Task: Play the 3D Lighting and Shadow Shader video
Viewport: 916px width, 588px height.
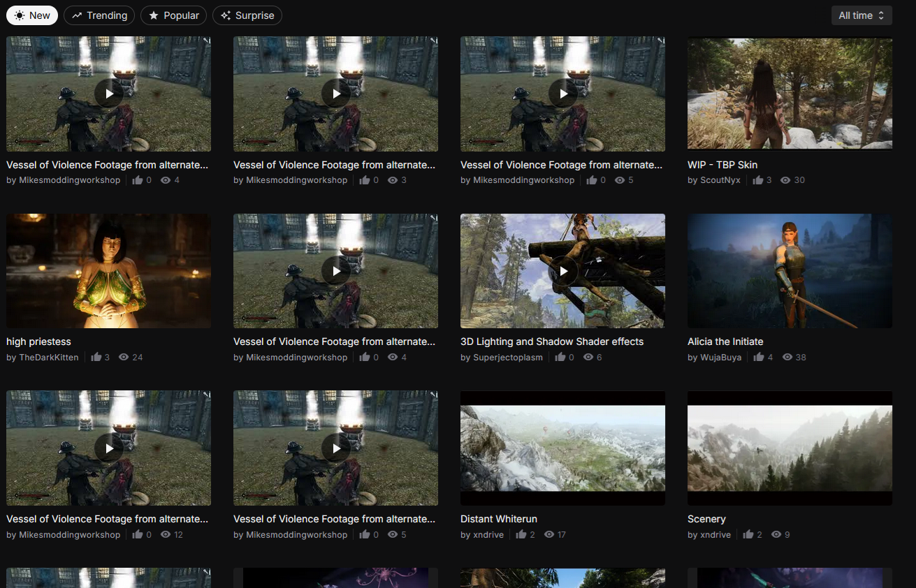Action: click(563, 270)
